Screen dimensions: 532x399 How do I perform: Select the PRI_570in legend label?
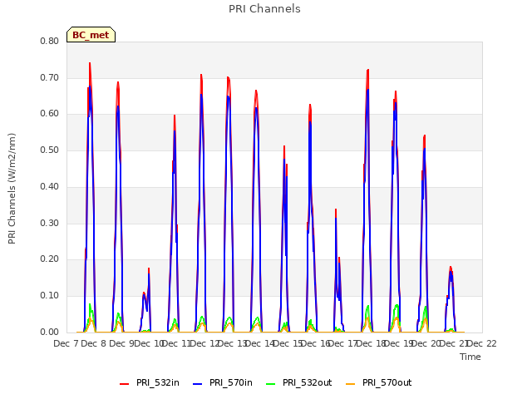coord(231,382)
